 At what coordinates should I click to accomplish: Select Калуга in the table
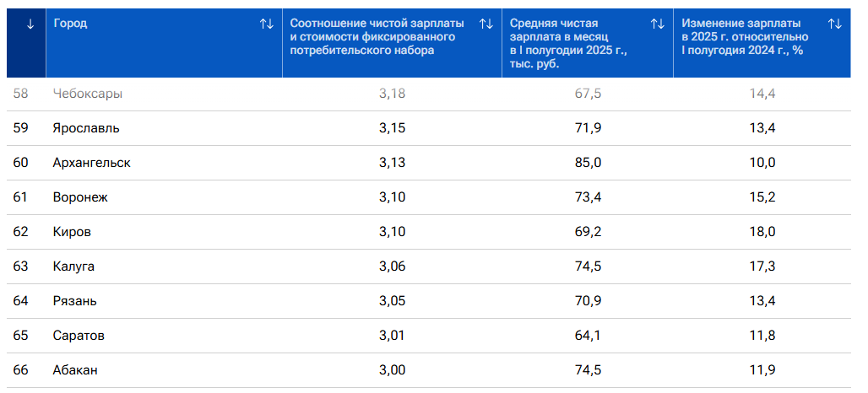click(x=73, y=266)
